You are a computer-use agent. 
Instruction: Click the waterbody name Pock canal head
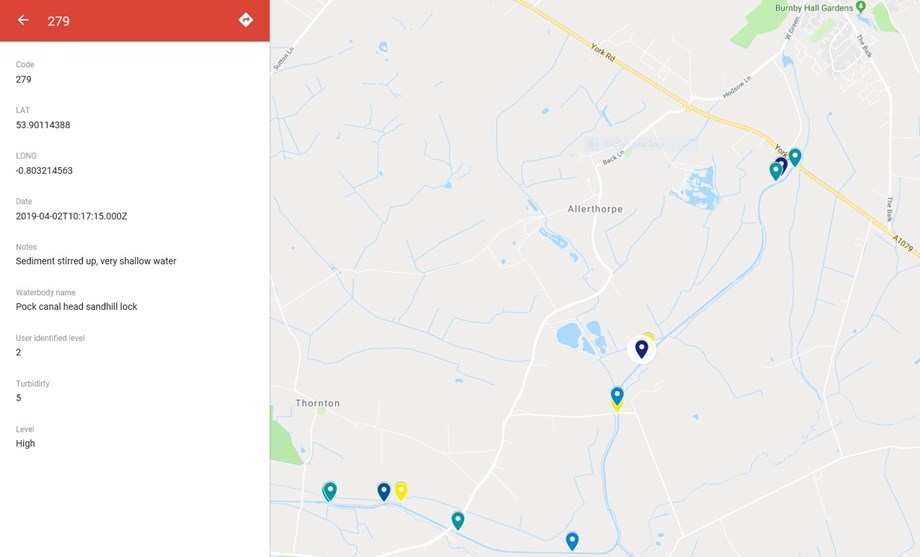click(76, 306)
